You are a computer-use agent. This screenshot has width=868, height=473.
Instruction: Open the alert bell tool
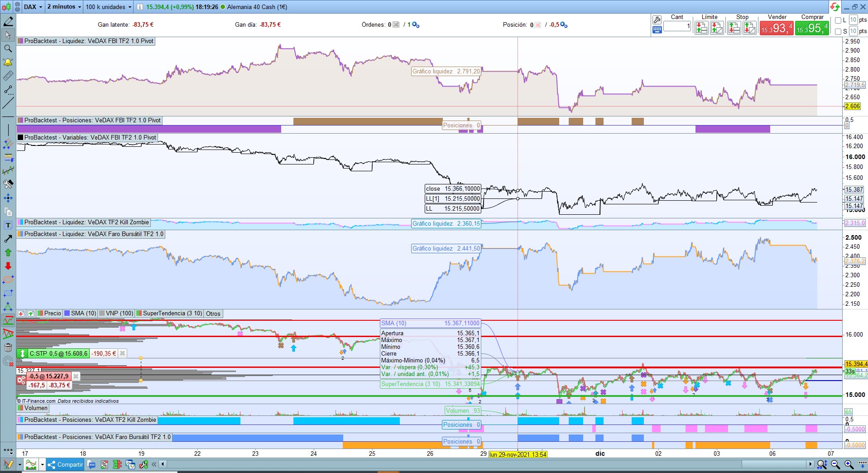pyautogui.click(x=8, y=62)
